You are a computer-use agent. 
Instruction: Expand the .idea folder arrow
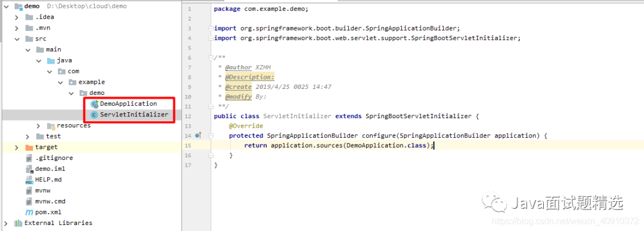(17, 17)
